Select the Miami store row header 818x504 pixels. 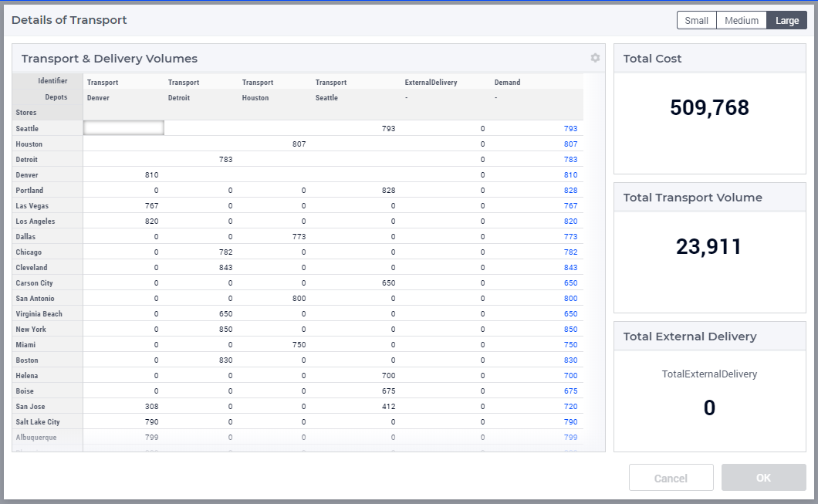pyautogui.click(x=48, y=344)
